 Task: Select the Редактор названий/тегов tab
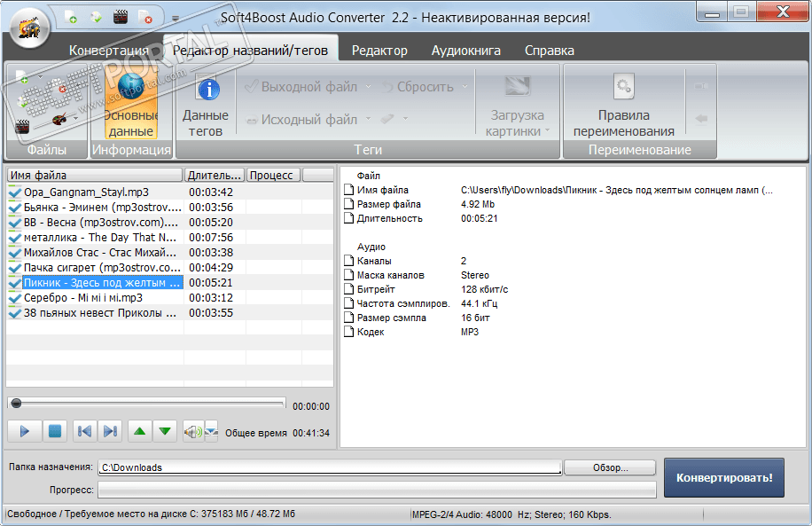(250, 51)
